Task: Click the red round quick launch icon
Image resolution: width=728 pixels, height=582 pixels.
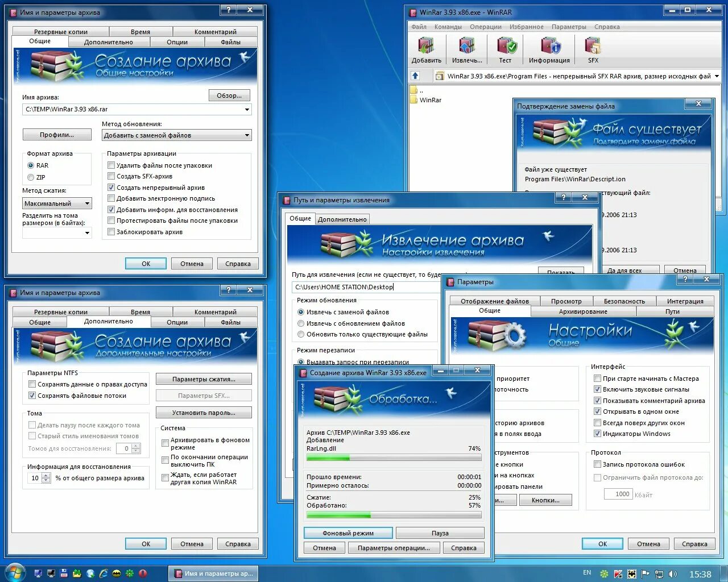Action: (x=143, y=573)
